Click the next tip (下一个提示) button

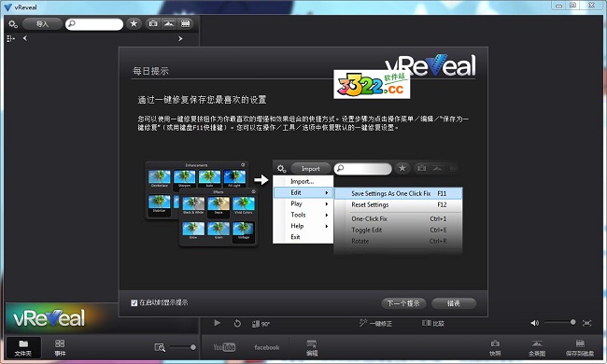tap(403, 303)
